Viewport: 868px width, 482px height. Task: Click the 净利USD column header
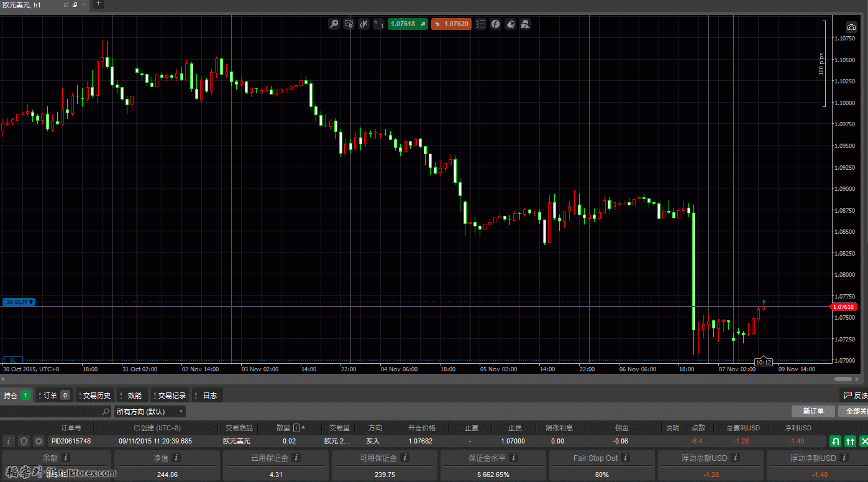tap(797, 428)
